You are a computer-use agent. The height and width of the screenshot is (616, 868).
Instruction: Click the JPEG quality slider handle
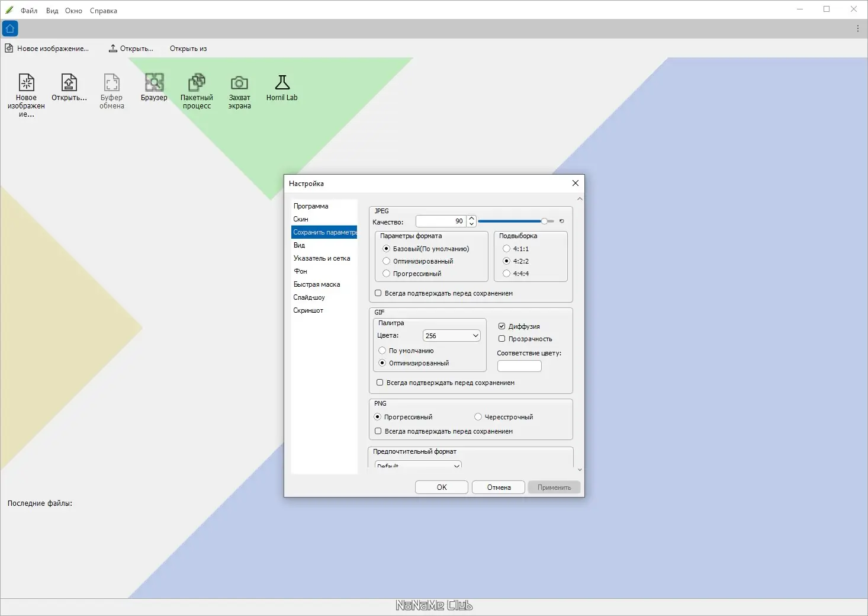(x=544, y=221)
